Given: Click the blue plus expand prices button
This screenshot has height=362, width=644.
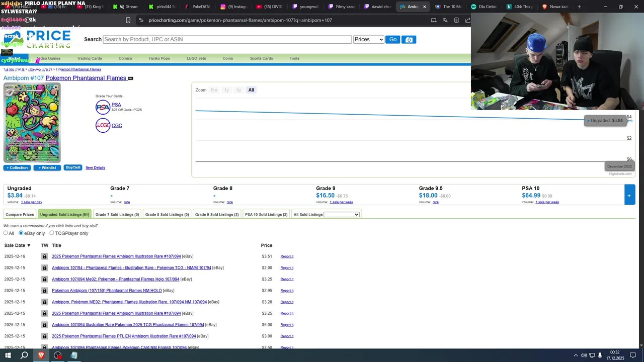Looking at the screenshot, I should coord(629,195).
